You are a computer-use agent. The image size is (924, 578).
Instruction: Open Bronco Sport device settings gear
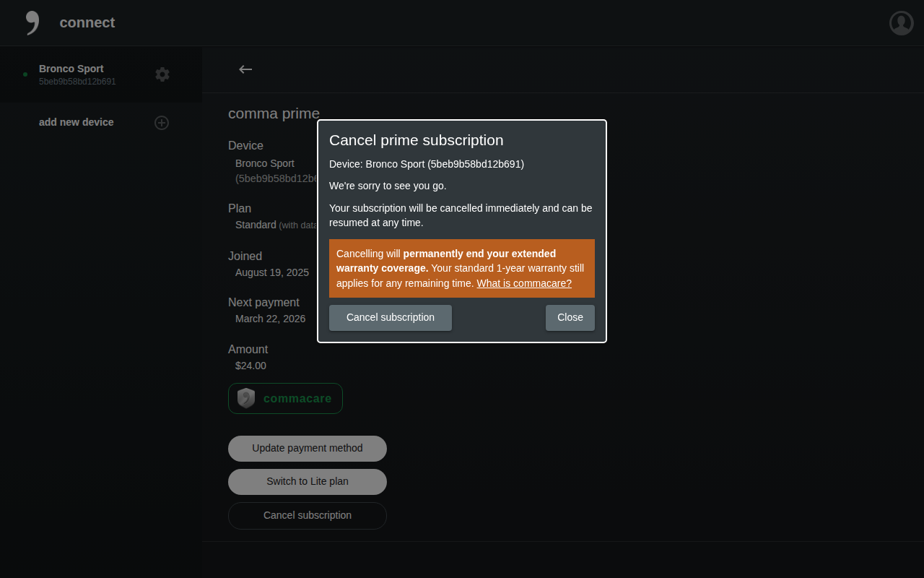162,74
